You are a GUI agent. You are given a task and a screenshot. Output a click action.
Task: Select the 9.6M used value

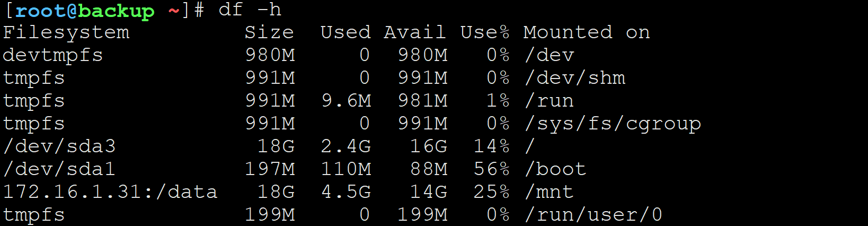[346, 101]
